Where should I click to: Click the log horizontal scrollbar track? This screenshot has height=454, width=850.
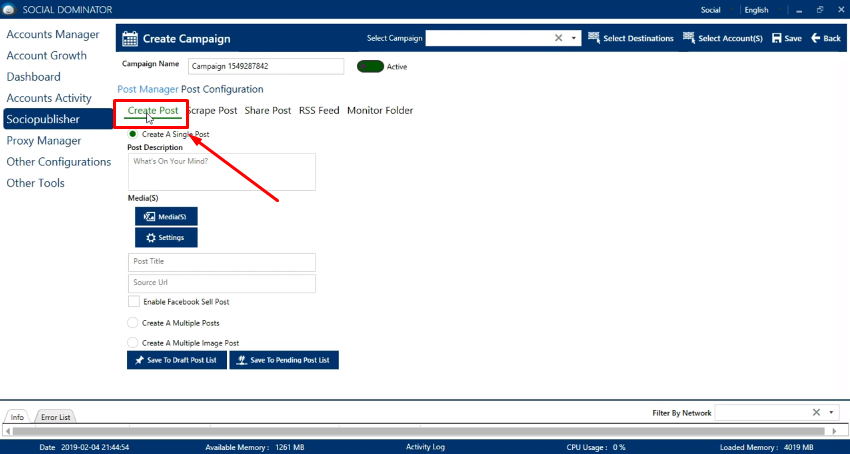[x=420, y=431]
